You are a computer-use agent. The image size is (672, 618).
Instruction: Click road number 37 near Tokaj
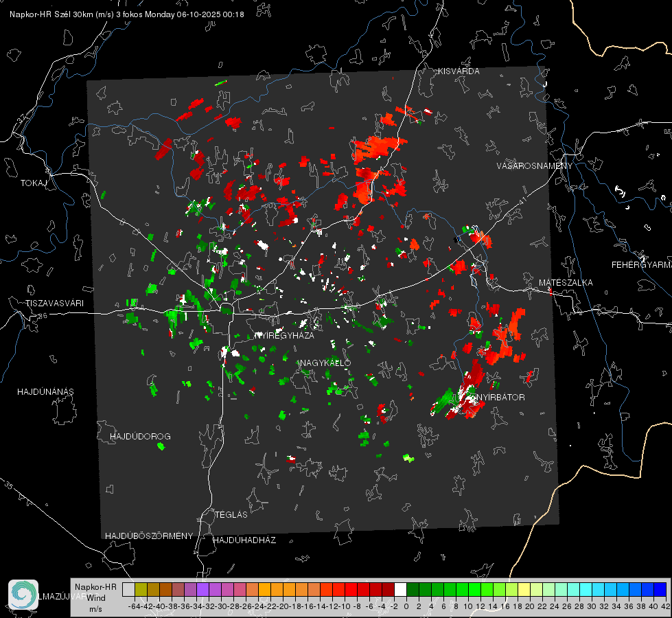[21, 119]
